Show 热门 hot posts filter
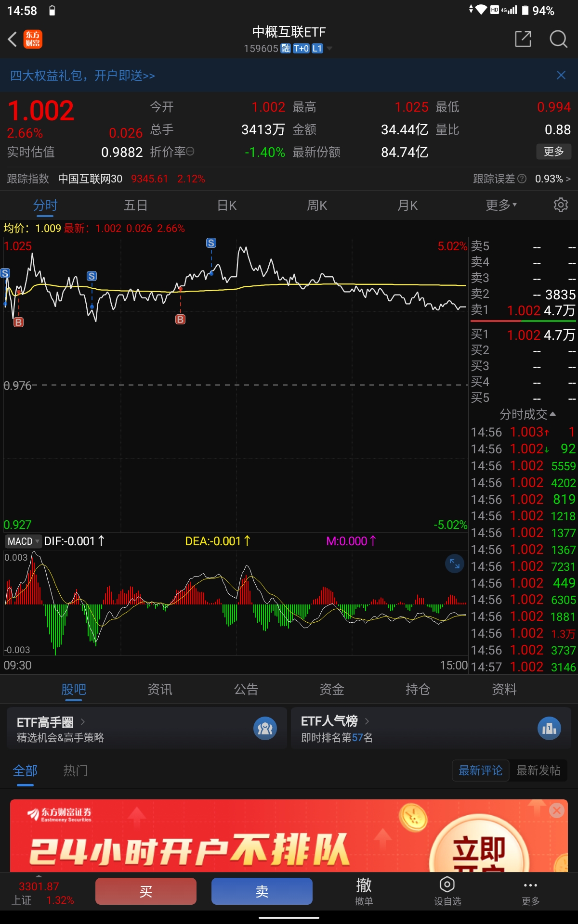This screenshot has width=578, height=924. [x=76, y=770]
